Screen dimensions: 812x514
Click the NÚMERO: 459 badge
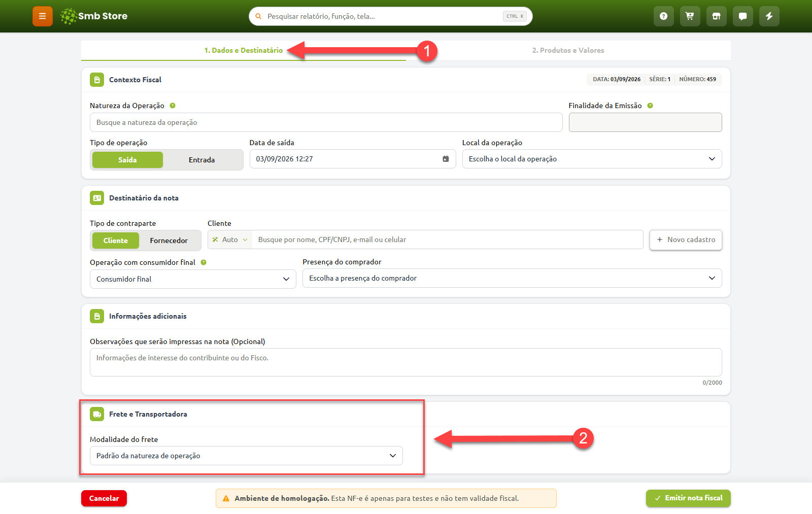point(697,79)
